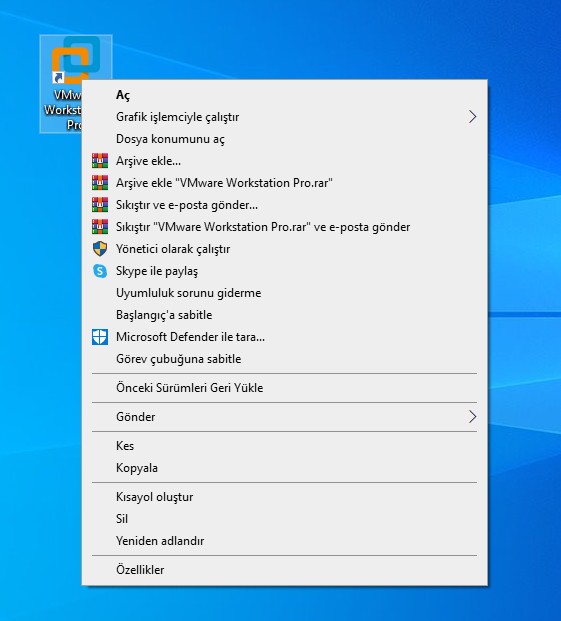The height and width of the screenshot is (621, 561).
Task: Select 'Grafik işlemciyle çalıştır' menu entry
Action: pyautogui.click(x=284, y=117)
